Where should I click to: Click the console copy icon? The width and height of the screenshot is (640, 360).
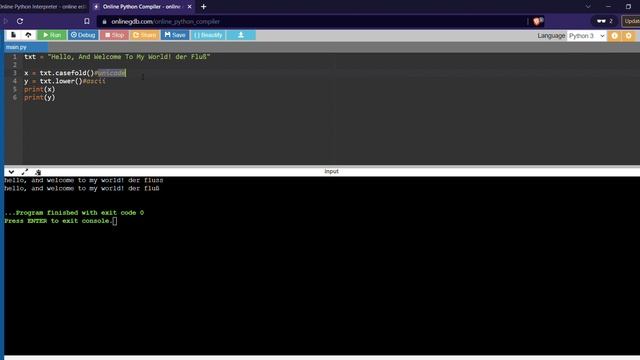tap(38, 172)
